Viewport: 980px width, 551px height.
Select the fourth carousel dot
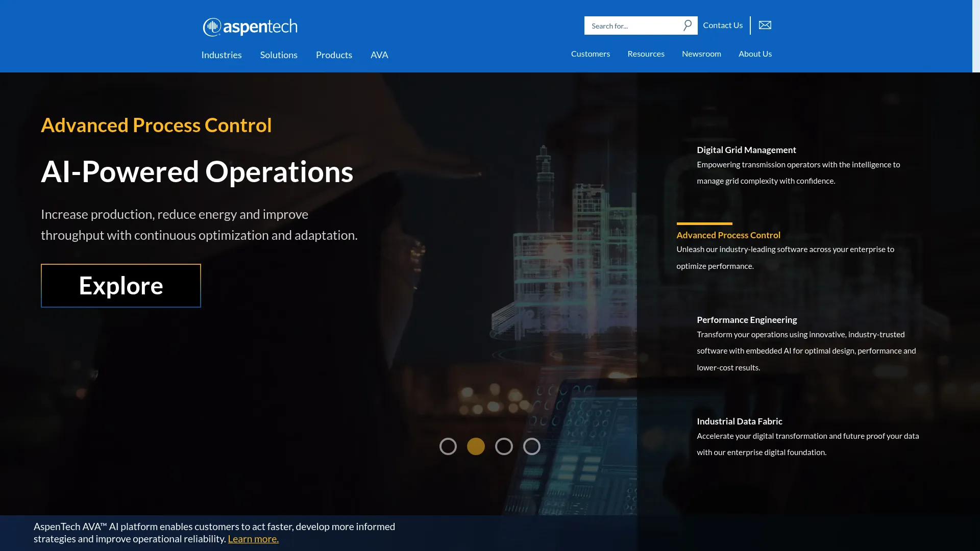point(531,446)
